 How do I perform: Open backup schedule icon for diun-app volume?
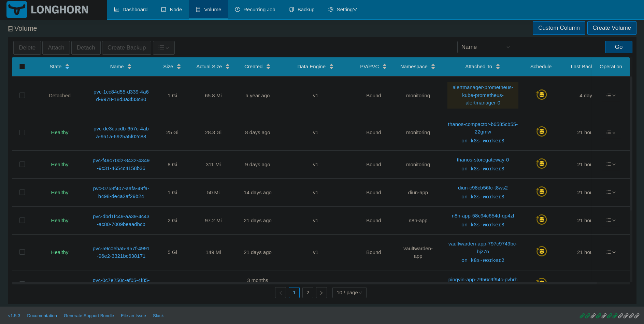point(541,192)
